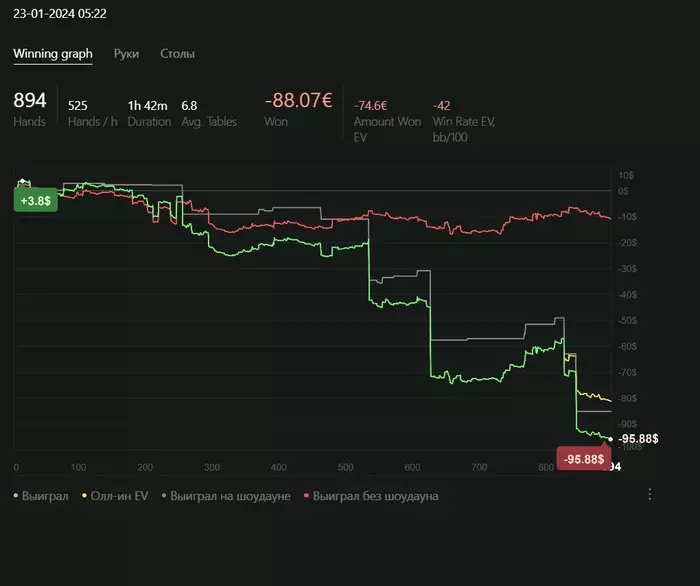The height and width of the screenshot is (586, 700).
Task: Click the -42 Win Rate EV value
Action: (442, 106)
